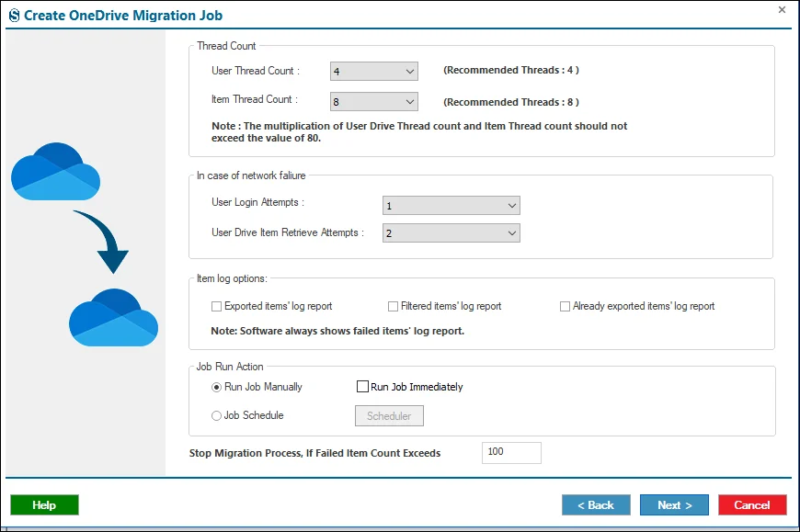This screenshot has width=800, height=532.
Task: Click the failed item count field
Action: pos(511,452)
